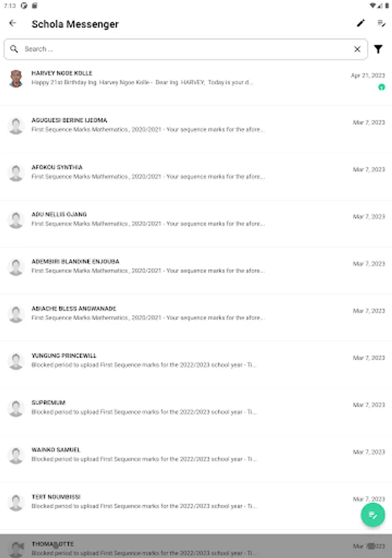Open WAINKO SAMUEL's message
The image size is (392, 558).
196,459
